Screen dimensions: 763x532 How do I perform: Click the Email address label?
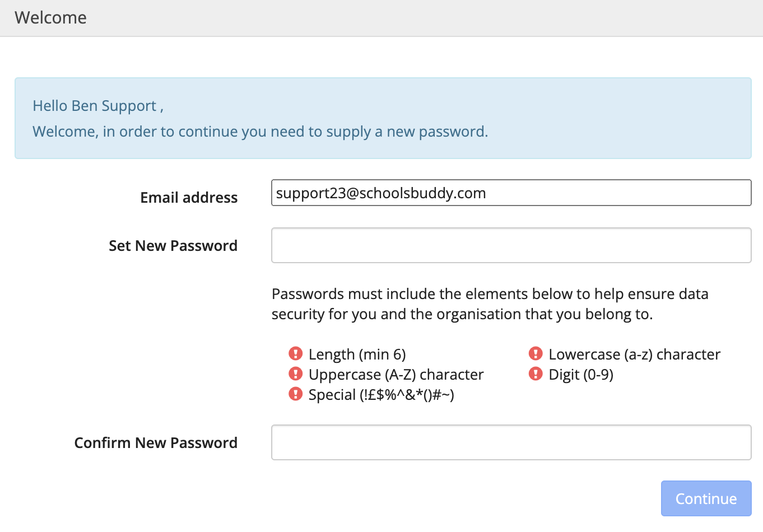coord(189,198)
